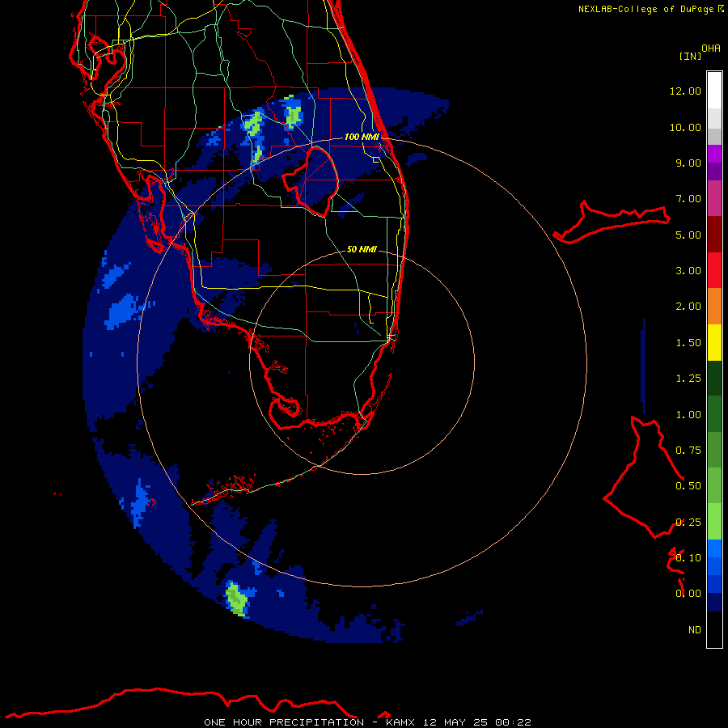
Task: Click the "9.00" legend value
Action: point(688,163)
